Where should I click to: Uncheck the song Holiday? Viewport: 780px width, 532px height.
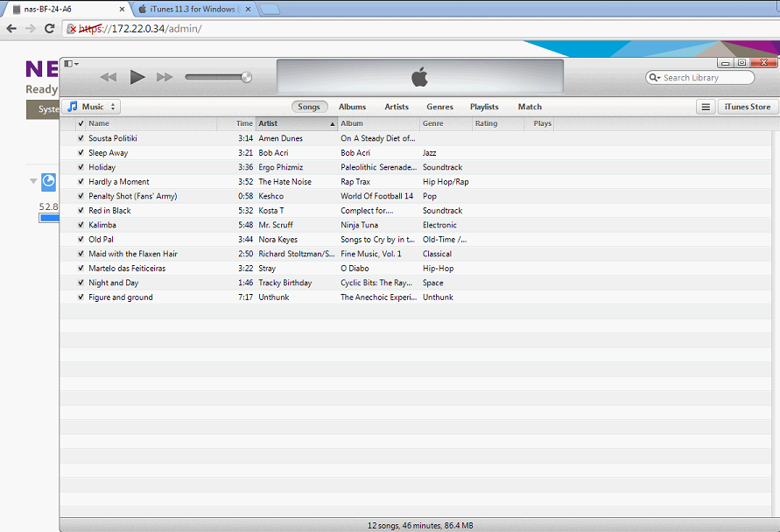[x=81, y=167]
